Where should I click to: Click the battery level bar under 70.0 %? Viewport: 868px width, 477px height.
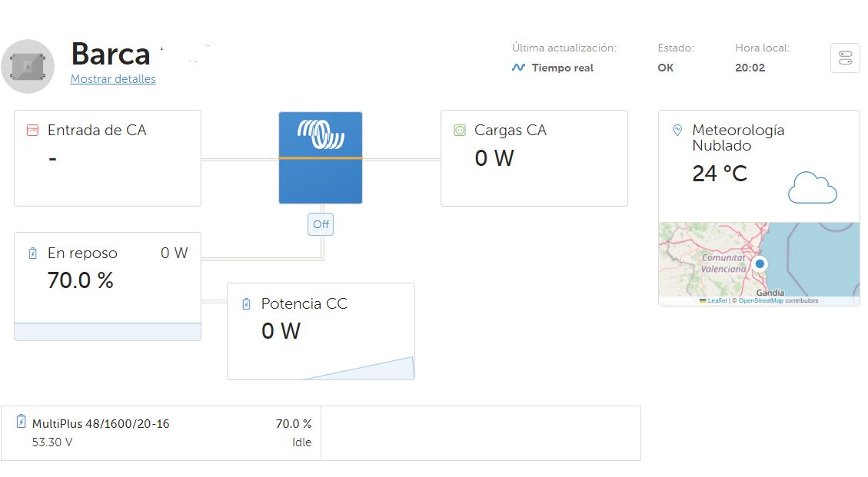pos(108,332)
